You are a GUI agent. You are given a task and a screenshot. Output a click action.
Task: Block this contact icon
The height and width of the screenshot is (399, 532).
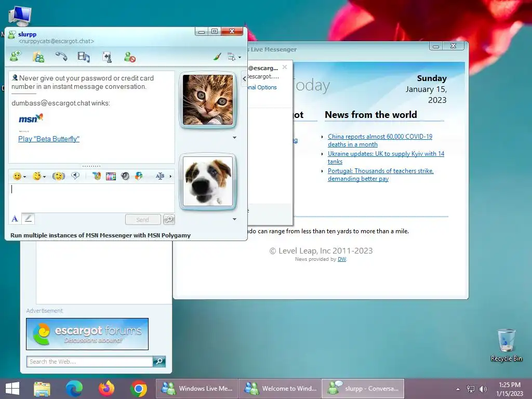(129, 57)
